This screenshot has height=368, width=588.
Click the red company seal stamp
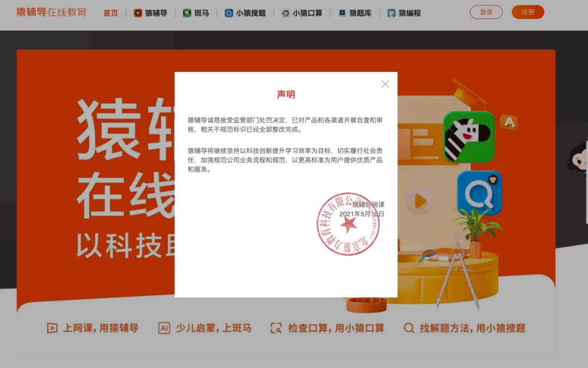coord(348,224)
